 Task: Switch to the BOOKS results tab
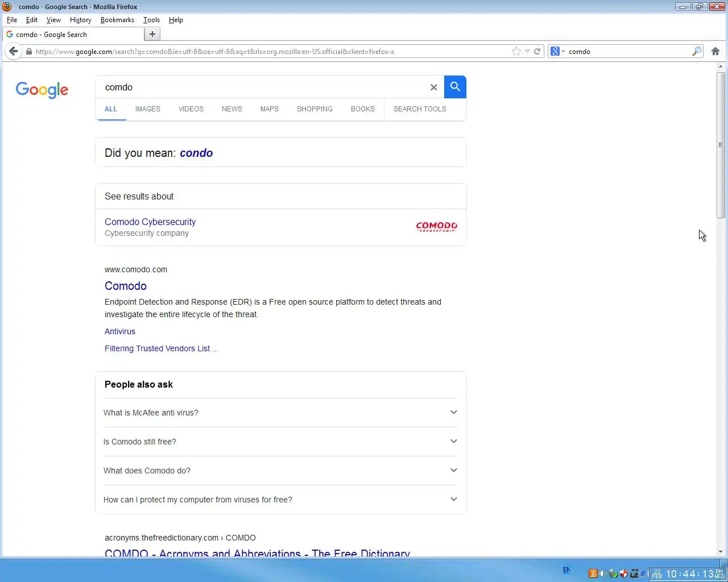[363, 109]
